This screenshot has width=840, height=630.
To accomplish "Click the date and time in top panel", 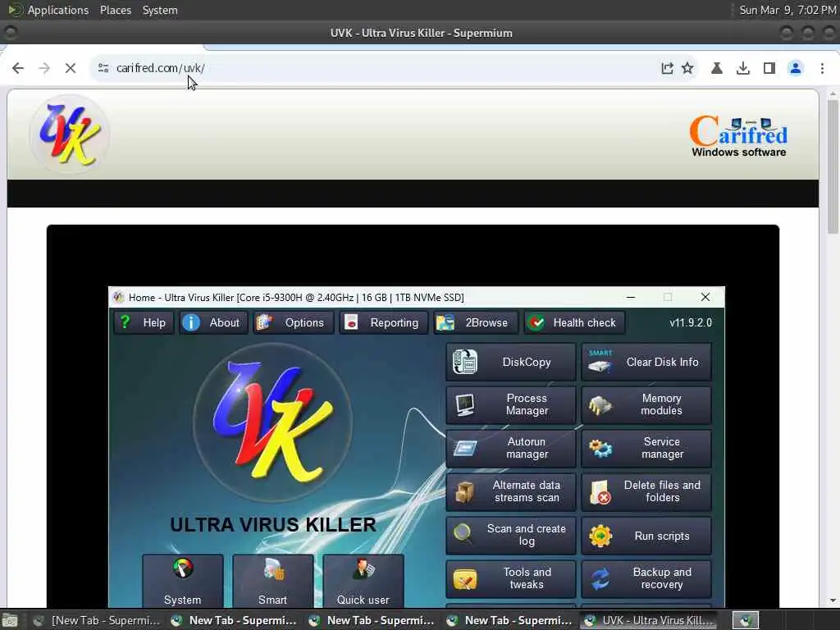I will click(x=787, y=10).
